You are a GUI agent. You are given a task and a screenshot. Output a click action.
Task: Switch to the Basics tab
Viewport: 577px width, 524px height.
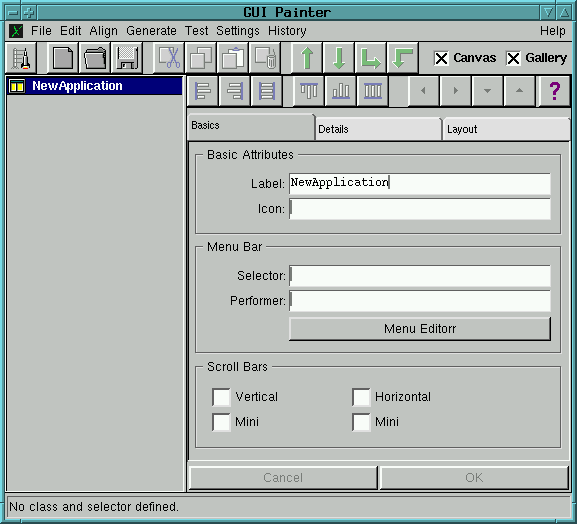(251, 126)
